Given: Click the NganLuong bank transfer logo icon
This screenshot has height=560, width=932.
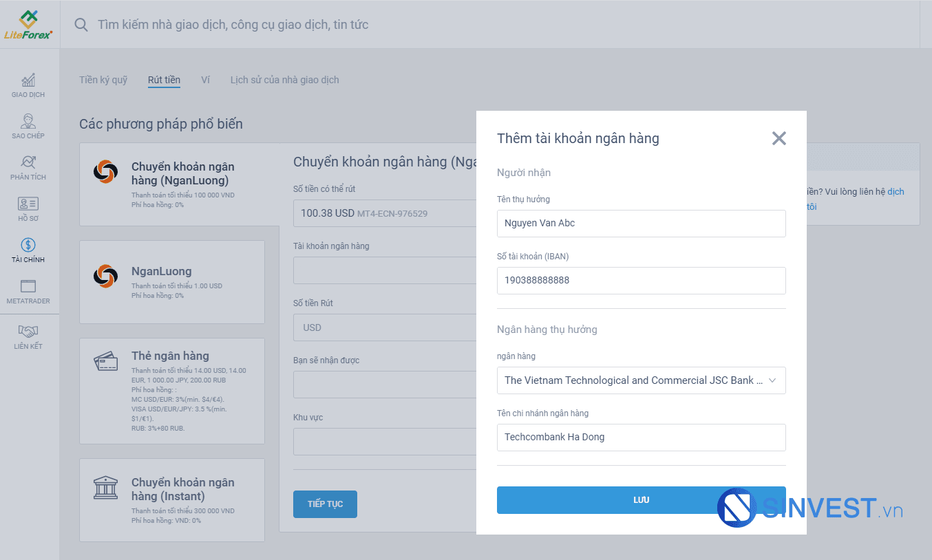Looking at the screenshot, I should click(x=105, y=172).
